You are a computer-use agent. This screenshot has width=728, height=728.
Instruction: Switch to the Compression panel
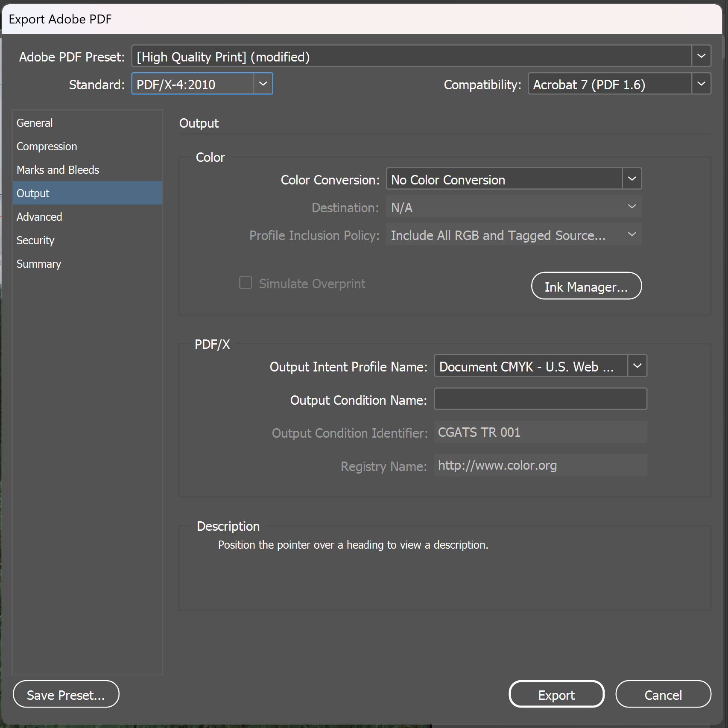point(47,146)
